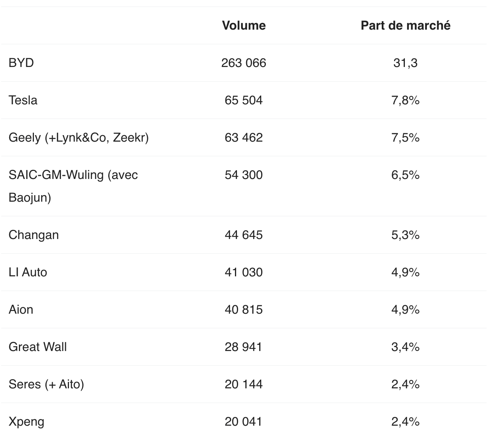490x448 pixels.
Task: Click the Part de marché column header
Action: click(405, 25)
